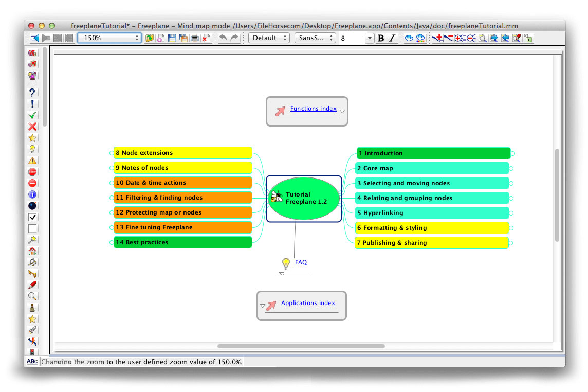Open the 150% zoom dropdown
The image size is (588, 392).
click(x=109, y=38)
